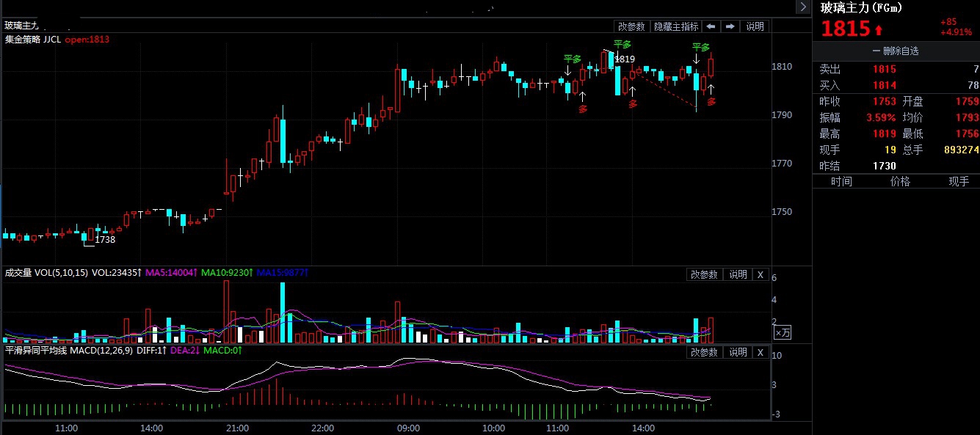Open 改参数 for the MACD indicator
The width and height of the screenshot is (980, 435).
point(703,352)
